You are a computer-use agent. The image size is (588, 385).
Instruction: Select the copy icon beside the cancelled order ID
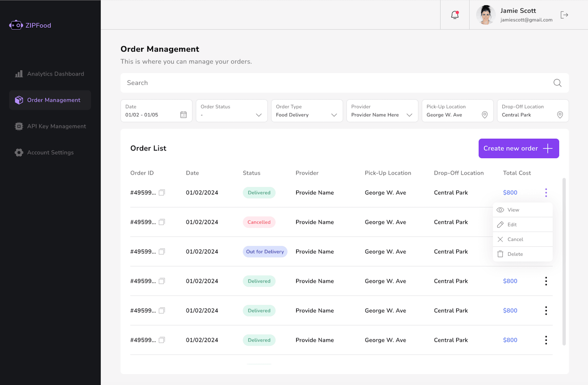pyautogui.click(x=162, y=222)
